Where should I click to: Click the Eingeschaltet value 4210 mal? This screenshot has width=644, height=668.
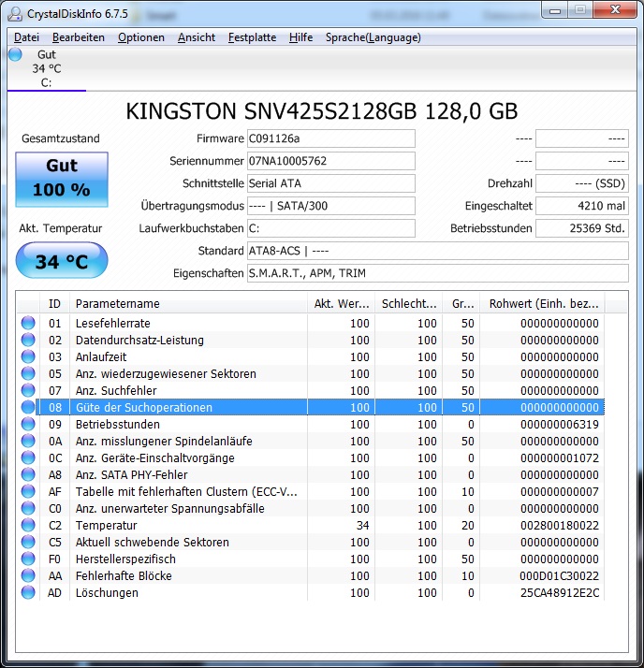[x=582, y=206]
